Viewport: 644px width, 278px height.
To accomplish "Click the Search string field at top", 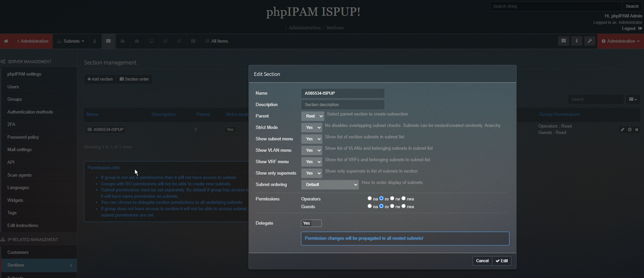I will point(555,6).
